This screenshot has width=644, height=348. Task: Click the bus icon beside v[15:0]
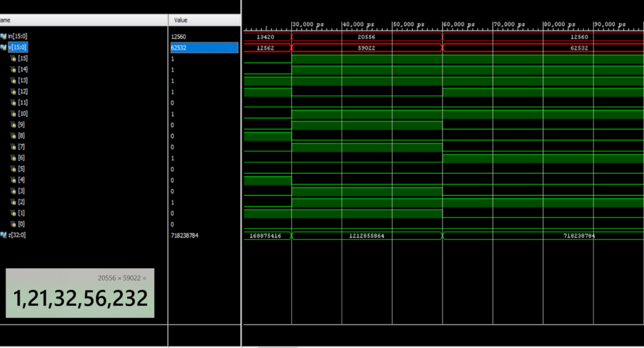(x=3, y=47)
